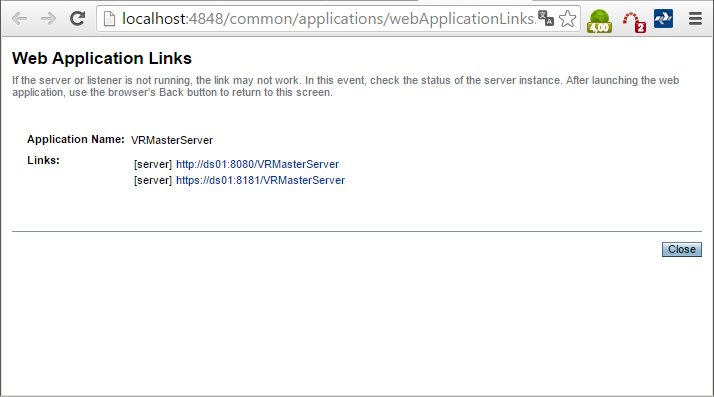This screenshot has height=397, width=714.
Task: Click the page icon in the address bar
Action: [x=109, y=19]
